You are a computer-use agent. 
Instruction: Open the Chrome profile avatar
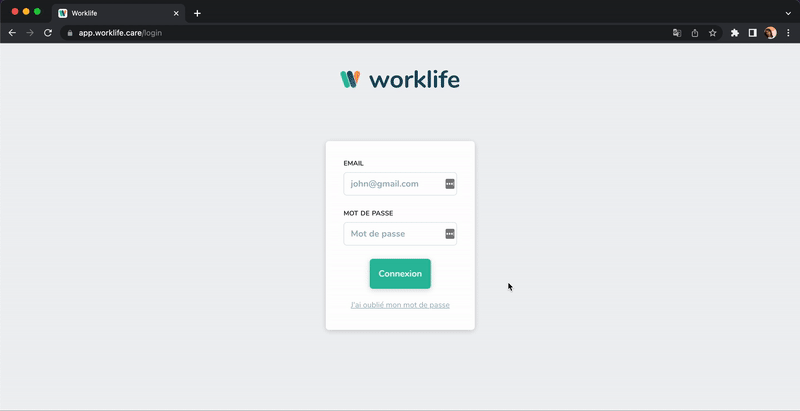(770, 33)
